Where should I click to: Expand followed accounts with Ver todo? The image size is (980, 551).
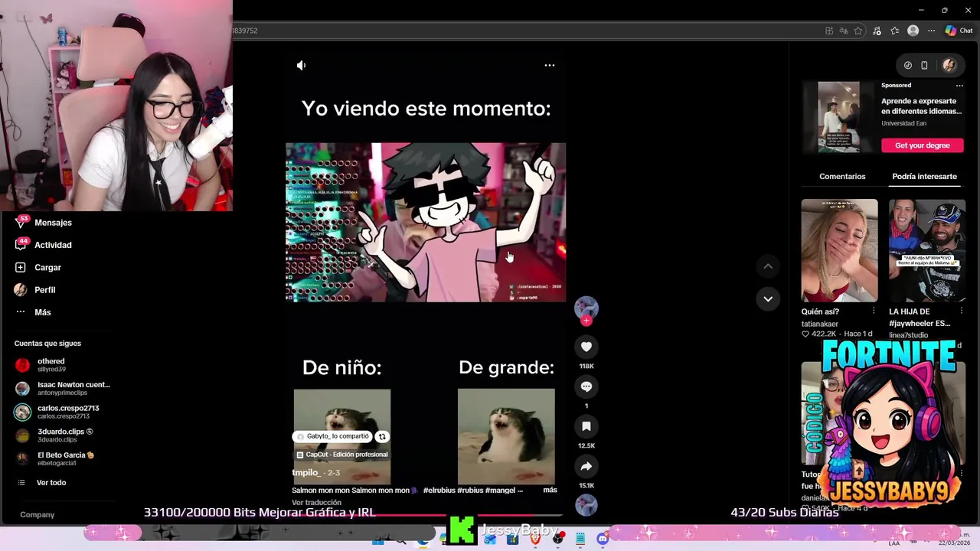point(51,483)
